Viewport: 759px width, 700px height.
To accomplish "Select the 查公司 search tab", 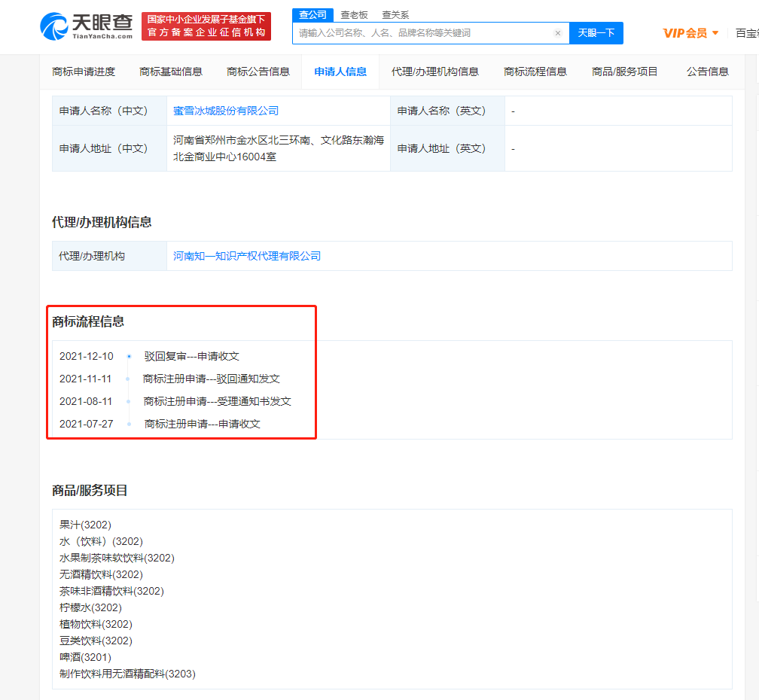I will coord(312,14).
